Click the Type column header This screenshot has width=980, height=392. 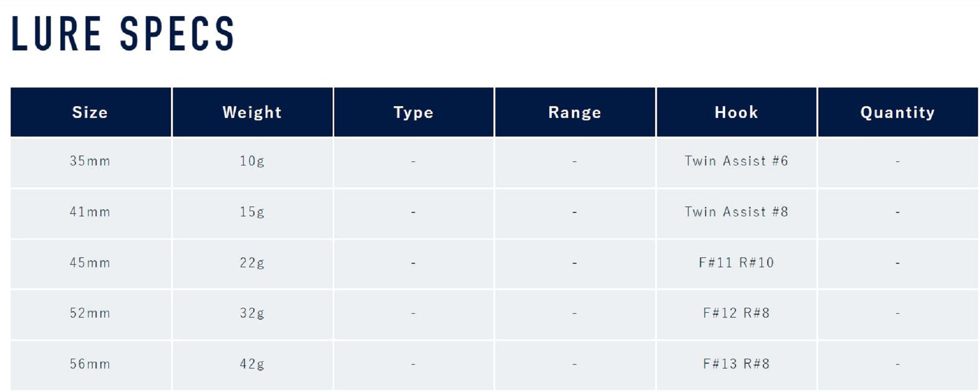click(414, 113)
